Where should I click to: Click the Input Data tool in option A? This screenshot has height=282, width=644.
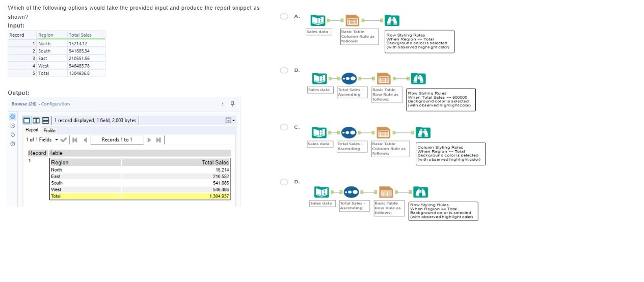pos(318,21)
